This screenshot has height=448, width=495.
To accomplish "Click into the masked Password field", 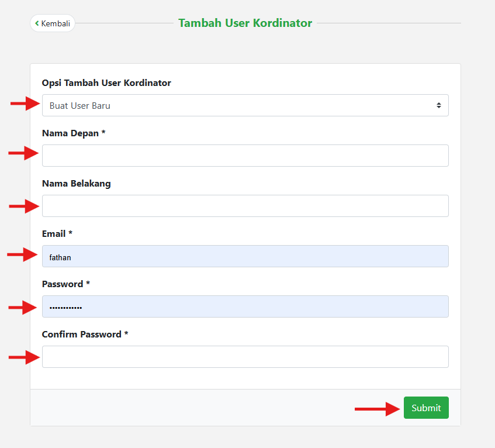I will (x=245, y=306).
